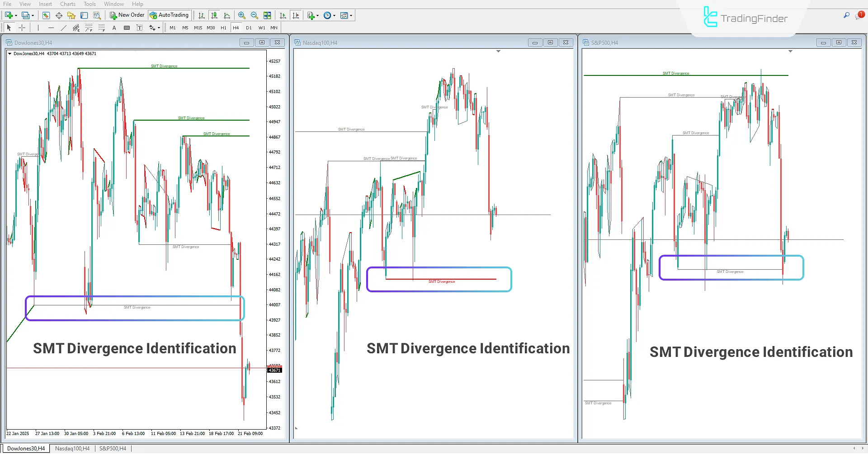Tile the chart windows
The image size is (868, 454).
point(268,15)
